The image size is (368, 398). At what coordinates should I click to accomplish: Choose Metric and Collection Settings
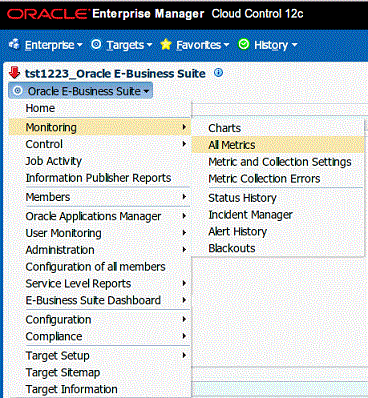point(280,162)
